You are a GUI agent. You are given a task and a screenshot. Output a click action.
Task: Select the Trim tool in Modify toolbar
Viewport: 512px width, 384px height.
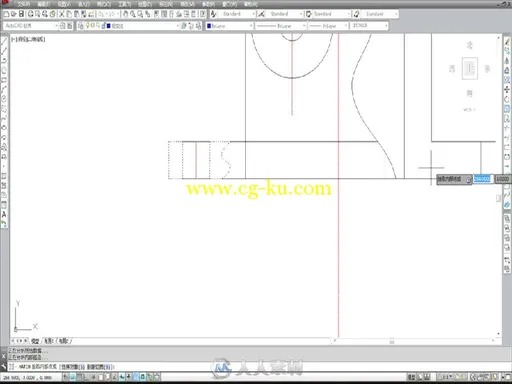(507, 128)
